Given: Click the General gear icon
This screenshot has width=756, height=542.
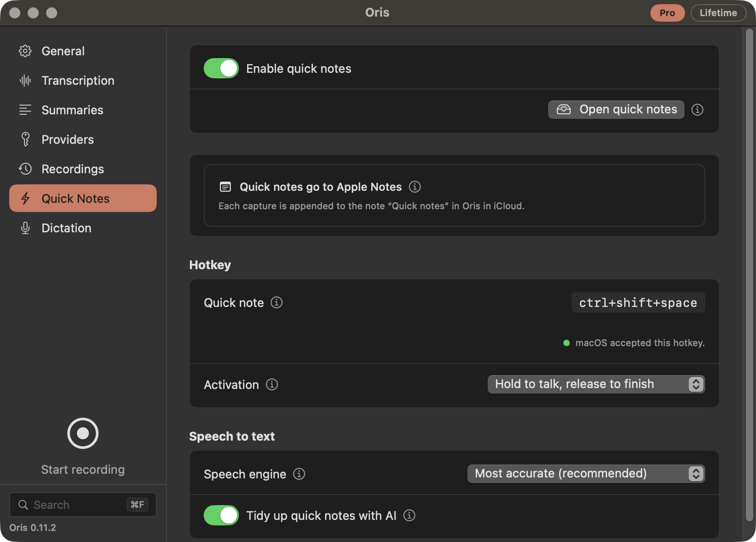Looking at the screenshot, I should pyautogui.click(x=25, y=51).
